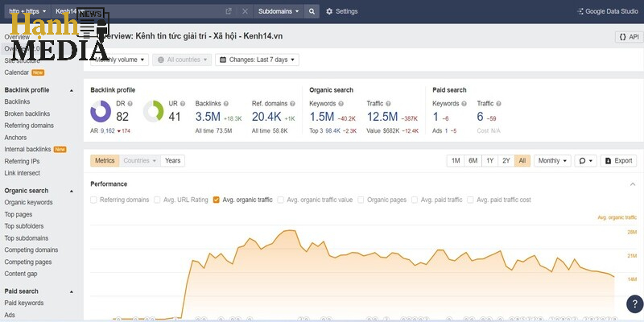Select the 1Y time range
Image resolution: width=644 pixels, height=322 pixels.
(489, 160)
